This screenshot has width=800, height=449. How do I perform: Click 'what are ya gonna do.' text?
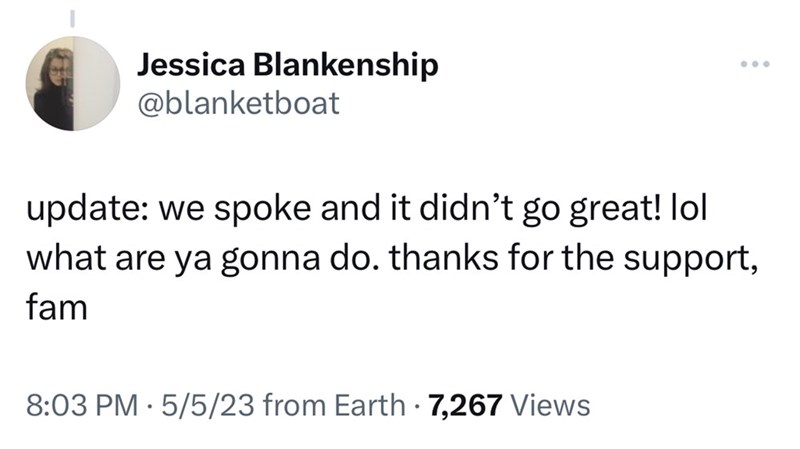203,259
